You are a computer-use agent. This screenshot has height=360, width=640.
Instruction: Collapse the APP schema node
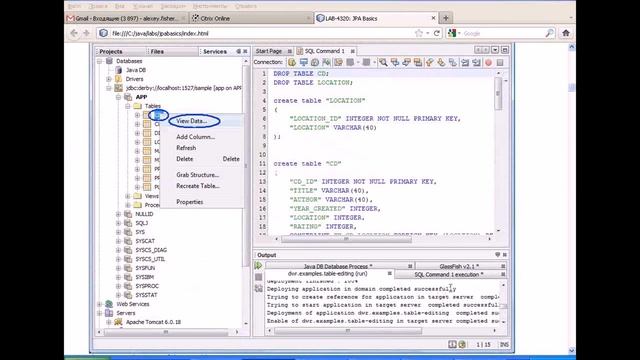point(118,97)
